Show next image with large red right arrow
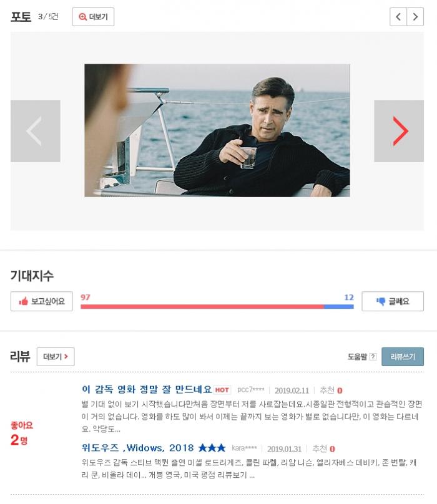The width and height of the screenshot is (437, 504). pos(399,131)
